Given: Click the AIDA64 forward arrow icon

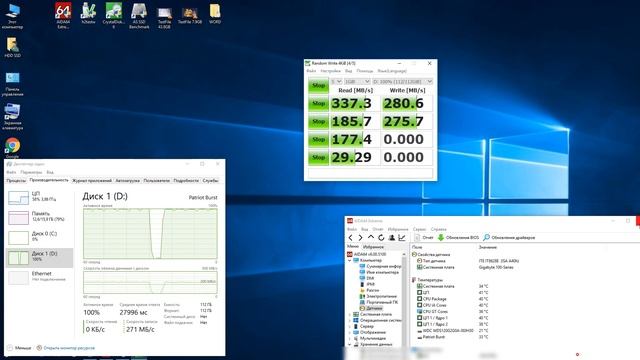Looking at the screenshot, I should (x=360, y=237).
